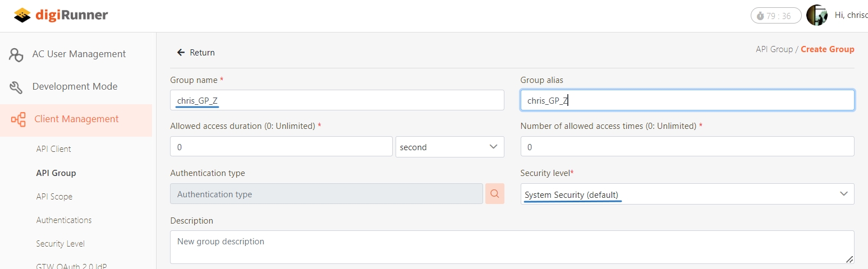The width and height of the screenshot is (868, 269).
Task: Select API Scope in sidebar
Action: 54,197
